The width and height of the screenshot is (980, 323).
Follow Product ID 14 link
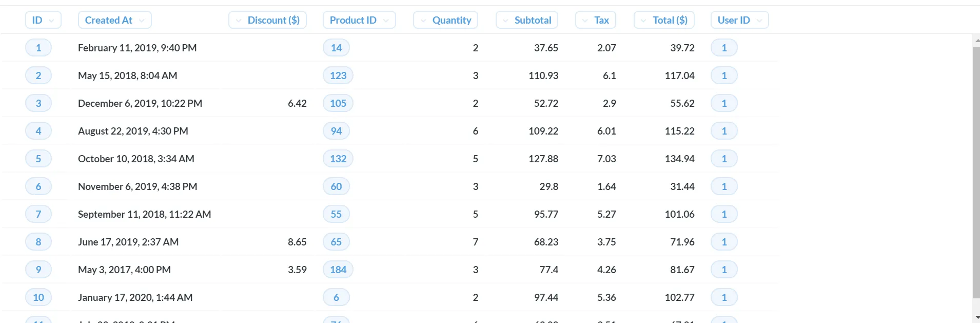pos(336,48)
